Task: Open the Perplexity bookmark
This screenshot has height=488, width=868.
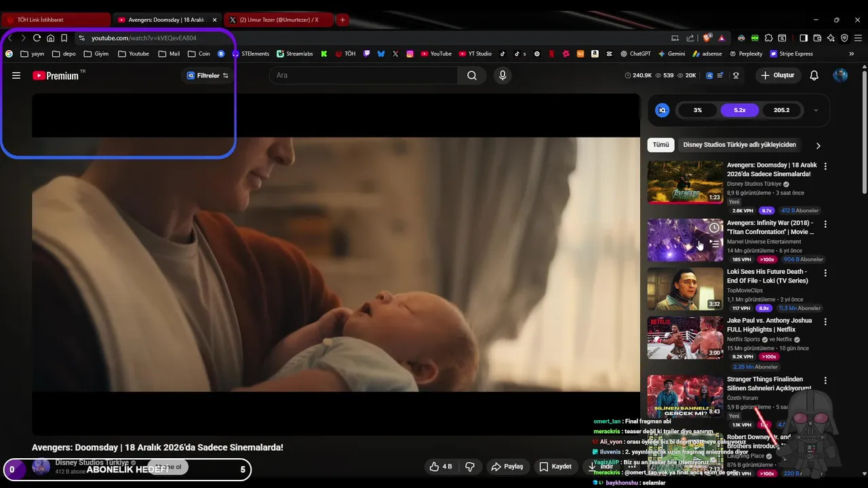Action: [746, 54]
